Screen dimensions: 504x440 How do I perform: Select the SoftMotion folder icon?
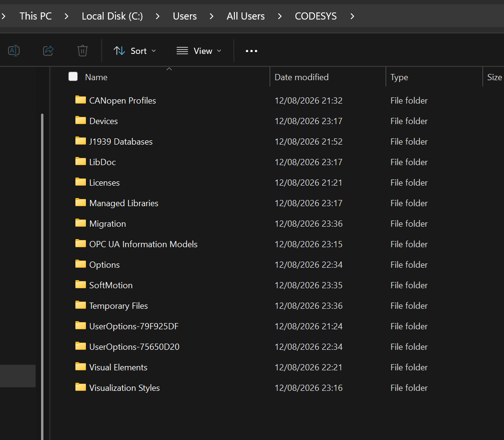pos(80,285)
